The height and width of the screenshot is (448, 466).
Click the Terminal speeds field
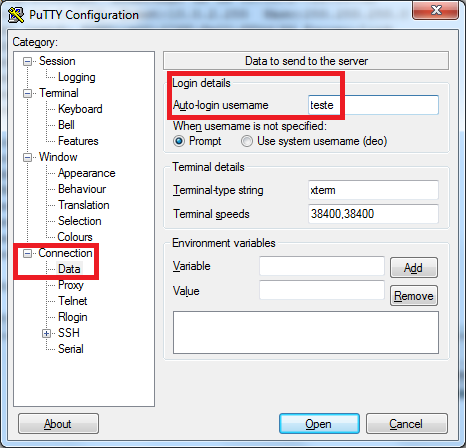point(373,214)
